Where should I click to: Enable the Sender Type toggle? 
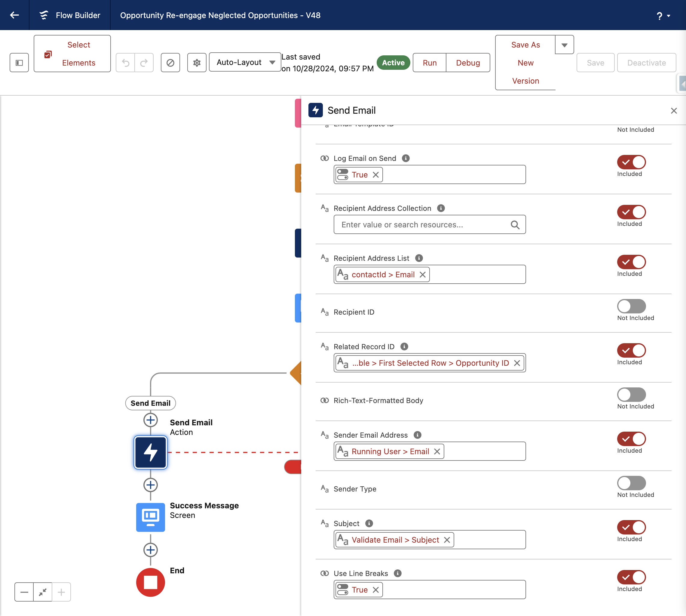click(x=631, y=483)
